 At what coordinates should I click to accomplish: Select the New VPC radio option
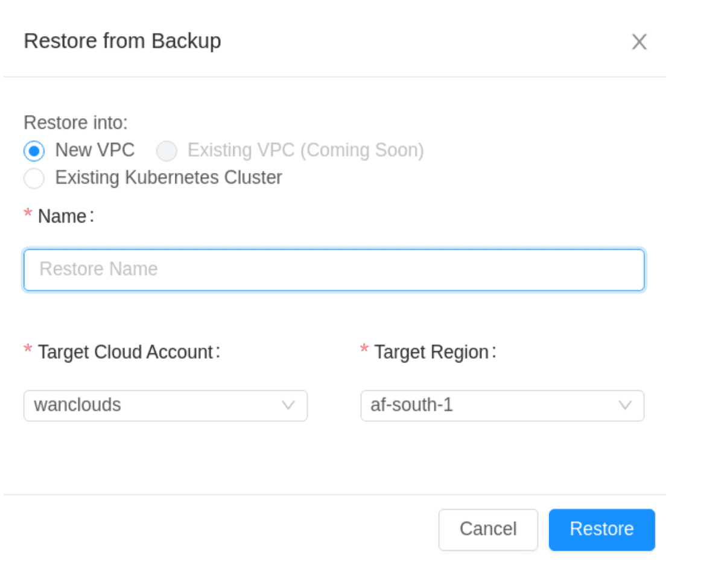(34, 150)
